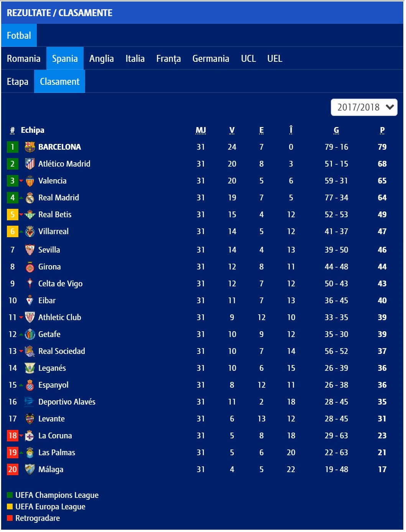Click the chevron on the season selector
The image size is (406, 532).
pos(390,107)
